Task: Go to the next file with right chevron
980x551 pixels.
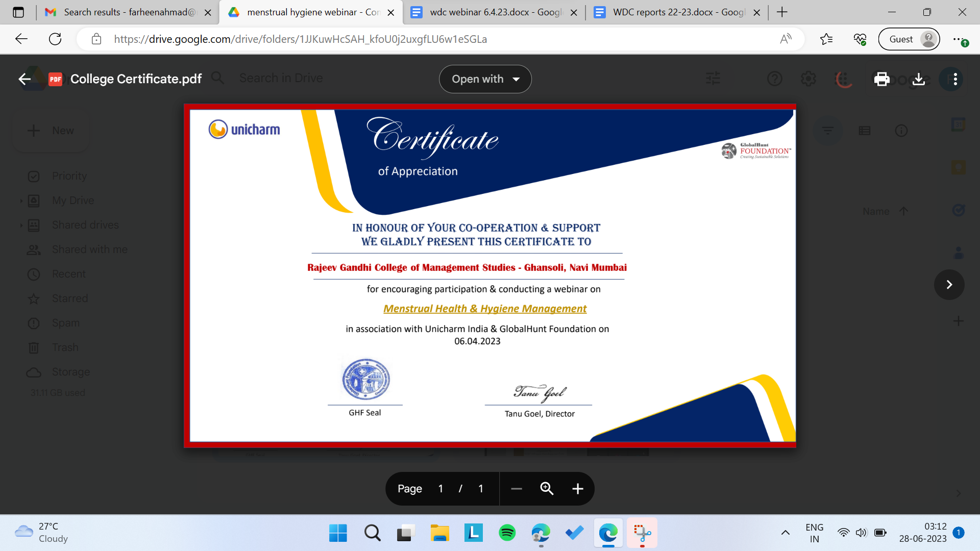Action: [949, 285]
